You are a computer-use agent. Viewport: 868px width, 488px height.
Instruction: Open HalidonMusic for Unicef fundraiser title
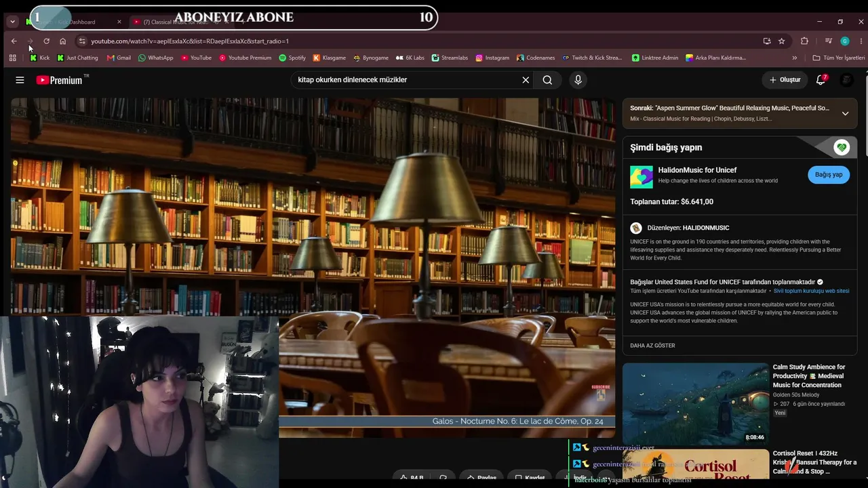point(697,170)
